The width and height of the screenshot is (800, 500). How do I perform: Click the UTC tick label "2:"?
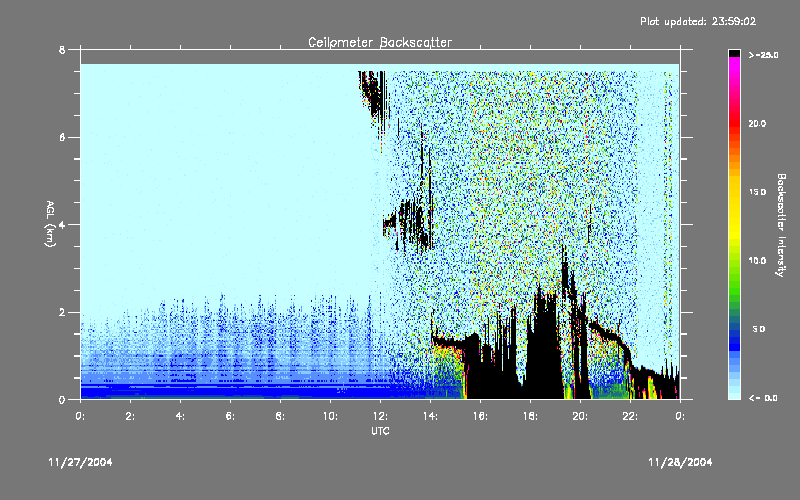tap(130, 416)
